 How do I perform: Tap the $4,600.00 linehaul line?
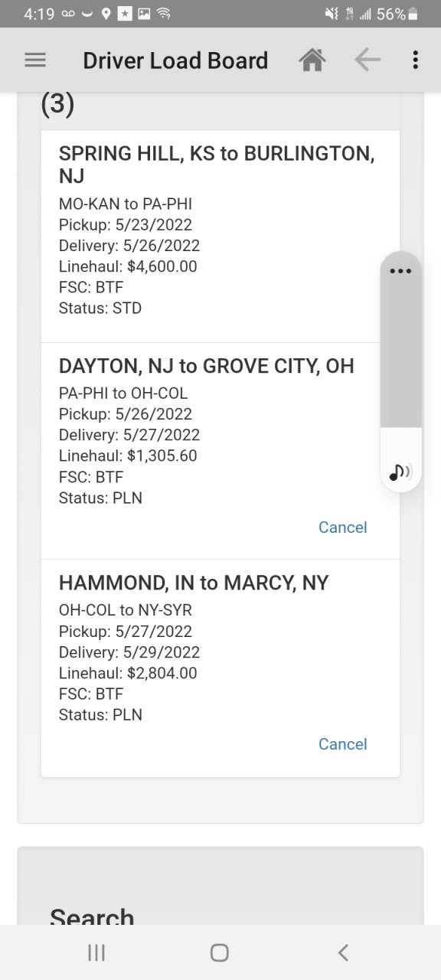click(x=128, y=266)
